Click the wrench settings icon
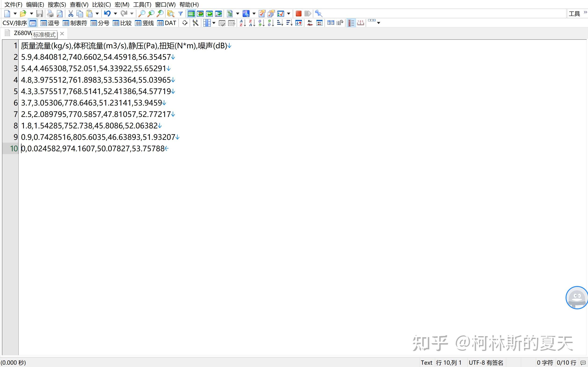Screen dimensions: 588x367 [319, 14]
